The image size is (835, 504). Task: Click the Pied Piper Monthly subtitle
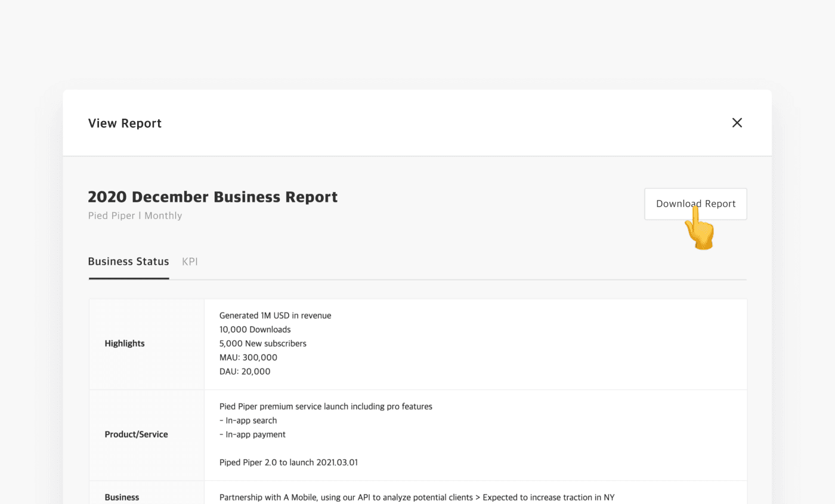[135, 215]
